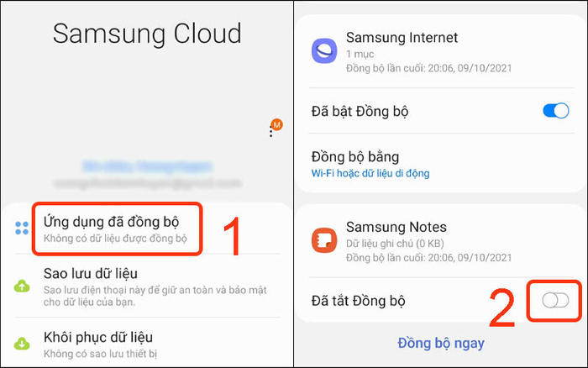Image resolution: width=588 pixels, height=368 pixels.
Task: Turn off the Đã bật Đồng bộ toggle
Action: coord(556,111)
